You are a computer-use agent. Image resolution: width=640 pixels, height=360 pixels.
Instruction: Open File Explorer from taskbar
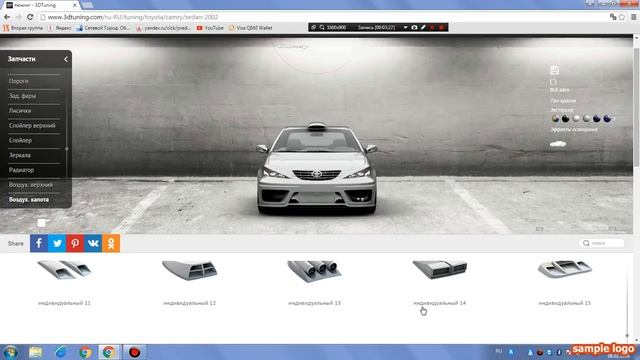[x=36, y=352]
